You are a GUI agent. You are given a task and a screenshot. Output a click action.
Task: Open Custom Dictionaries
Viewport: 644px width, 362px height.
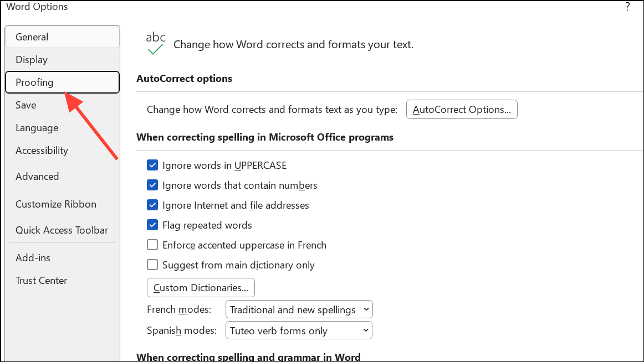[200, 287]
